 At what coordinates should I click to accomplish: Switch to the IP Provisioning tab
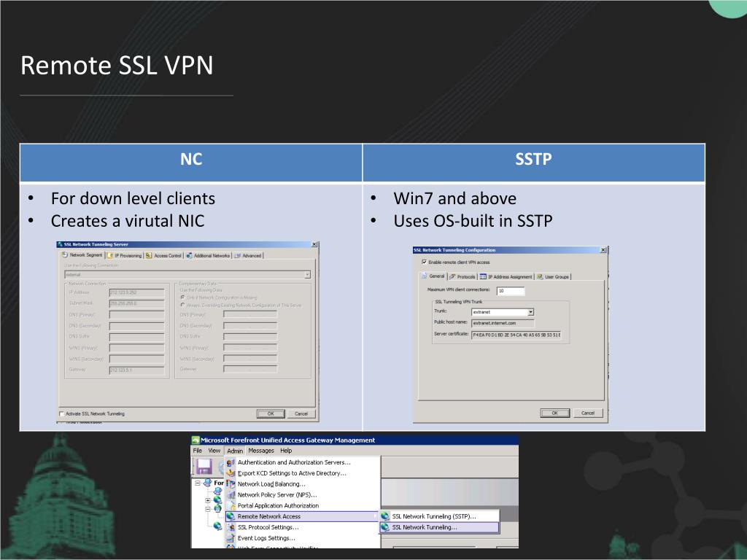coord(124,256)
